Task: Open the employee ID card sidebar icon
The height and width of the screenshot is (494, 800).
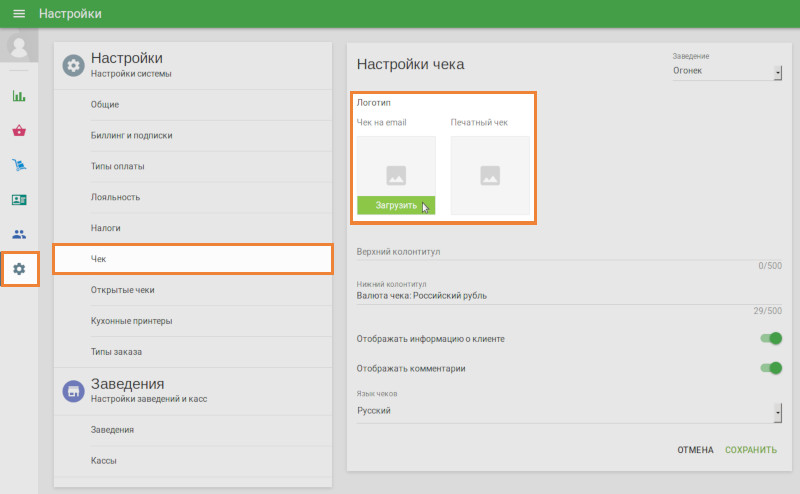Action: tap(19, 199)
